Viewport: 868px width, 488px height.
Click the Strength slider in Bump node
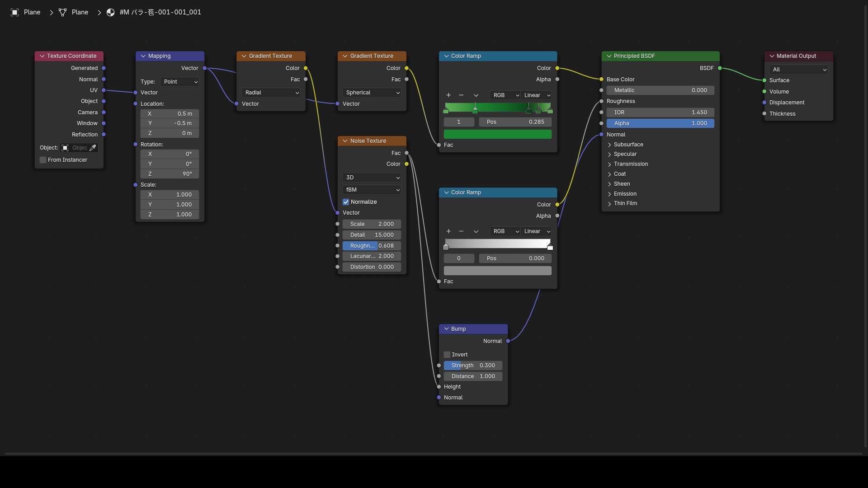[473, 366]
